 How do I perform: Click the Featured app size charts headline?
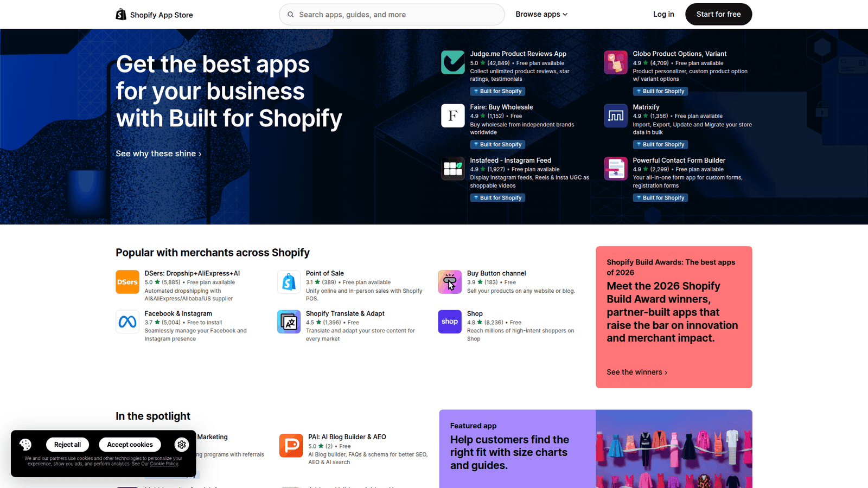509,452
